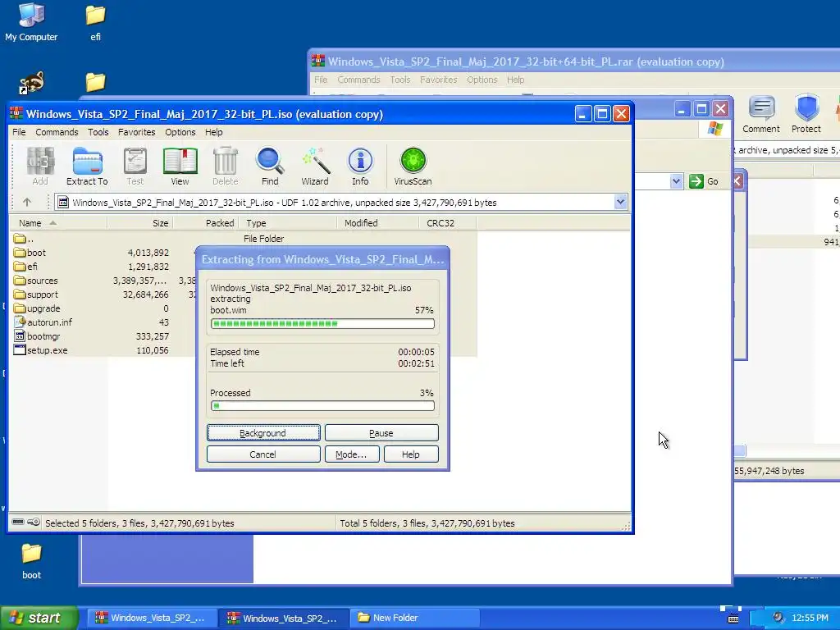Open the Help menu in the ISO window
The height and width of the screenshot is (630, 840).
[x=214, y=132]
